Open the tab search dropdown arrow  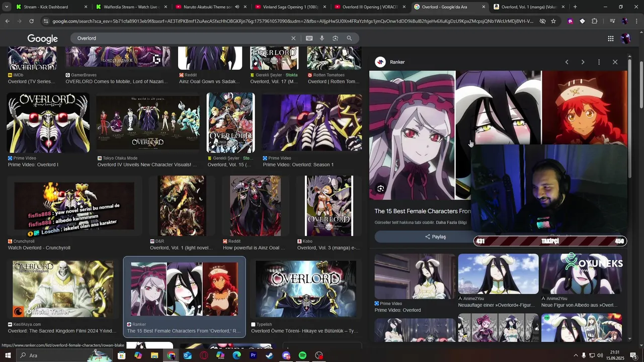[7, 7]
